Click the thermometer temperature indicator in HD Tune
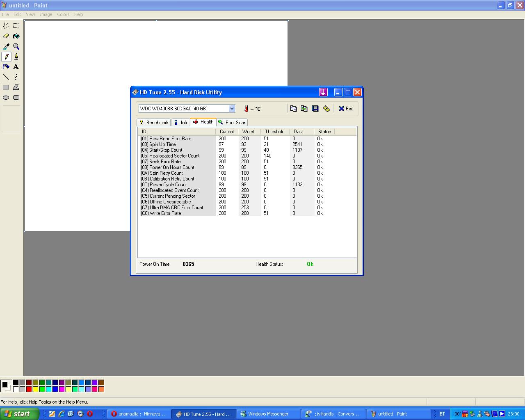Image resolution: width=525 pixels, height=420 pixels. click(x=246, y=109)
